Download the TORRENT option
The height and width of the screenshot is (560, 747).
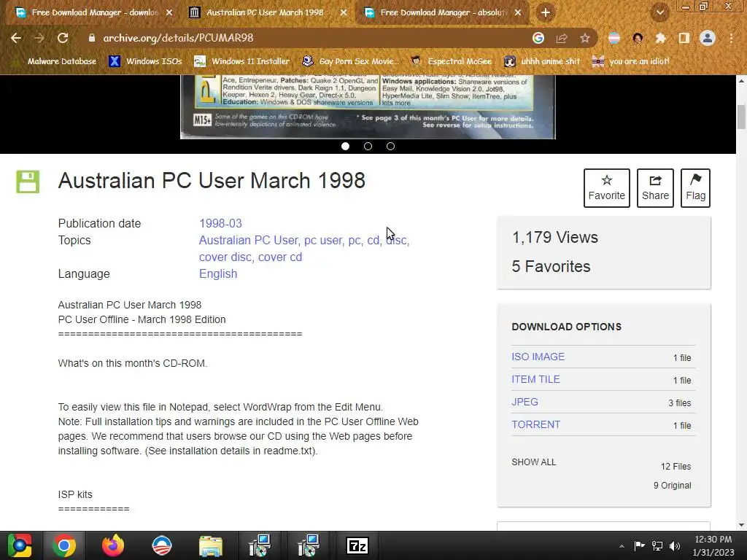click(536, 424)
